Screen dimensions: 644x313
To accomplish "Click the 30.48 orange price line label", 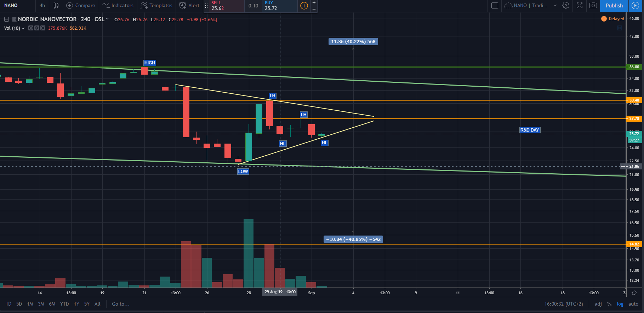I will [x=634, y=100].
